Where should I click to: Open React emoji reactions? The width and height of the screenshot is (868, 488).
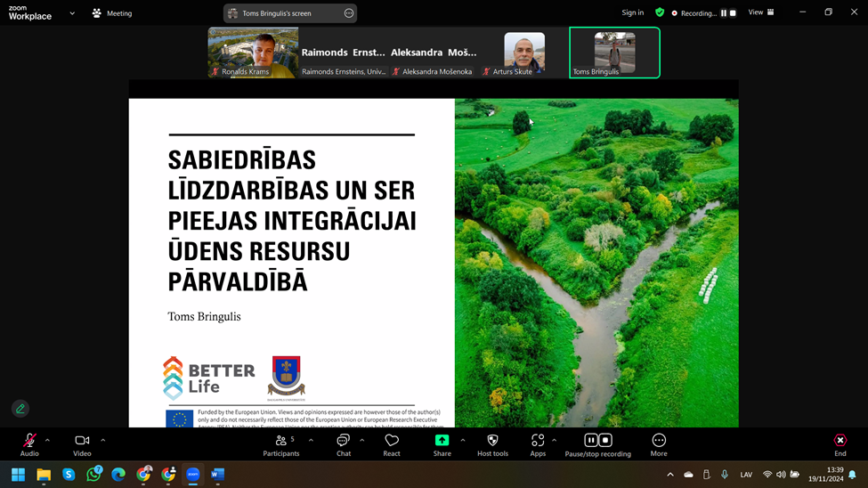pos(392,444)
